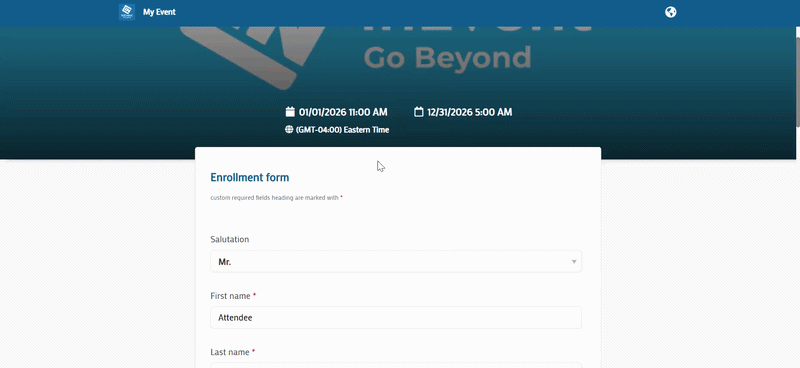Click the Last name field label
The image size is (800, 368).
click(230, 352)
